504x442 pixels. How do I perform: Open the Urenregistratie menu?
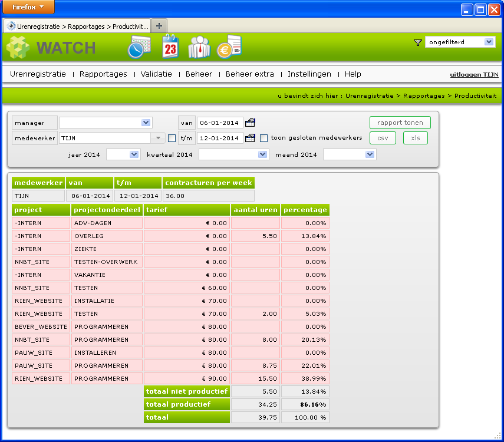tap(38, 74)
